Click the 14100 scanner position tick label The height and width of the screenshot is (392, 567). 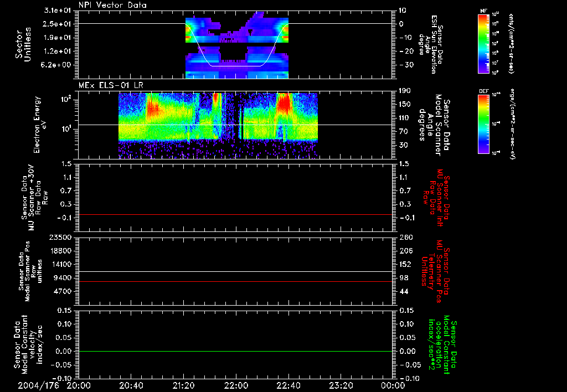coord(60,264)
